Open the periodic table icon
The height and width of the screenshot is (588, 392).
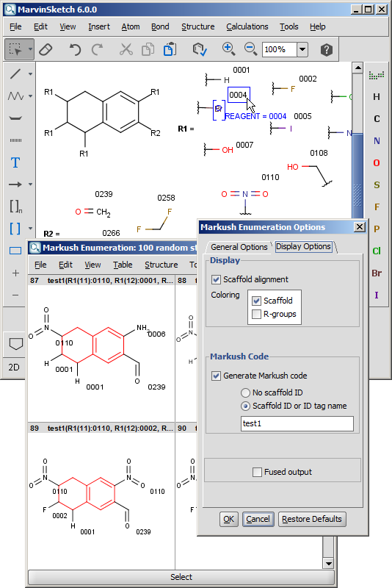pos(377,75)
